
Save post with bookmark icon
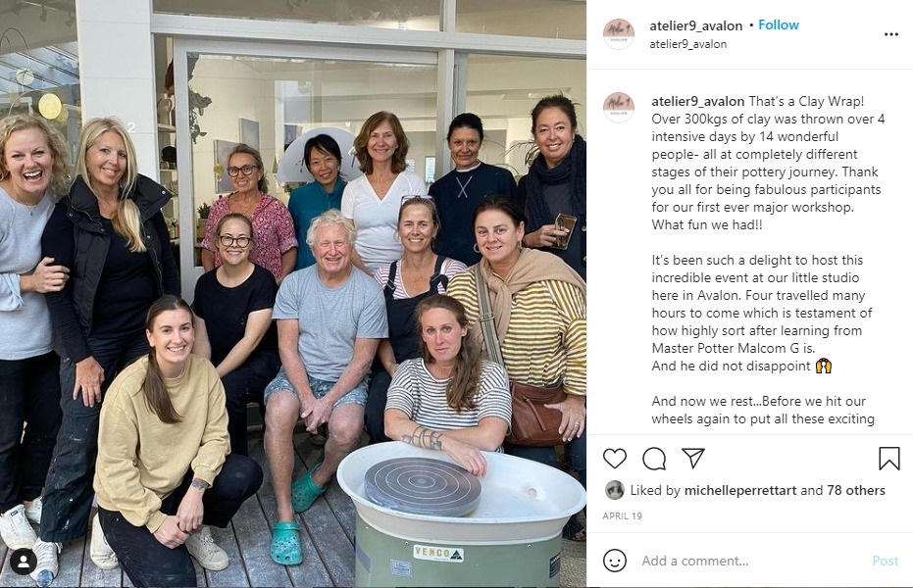coord(889,459)
